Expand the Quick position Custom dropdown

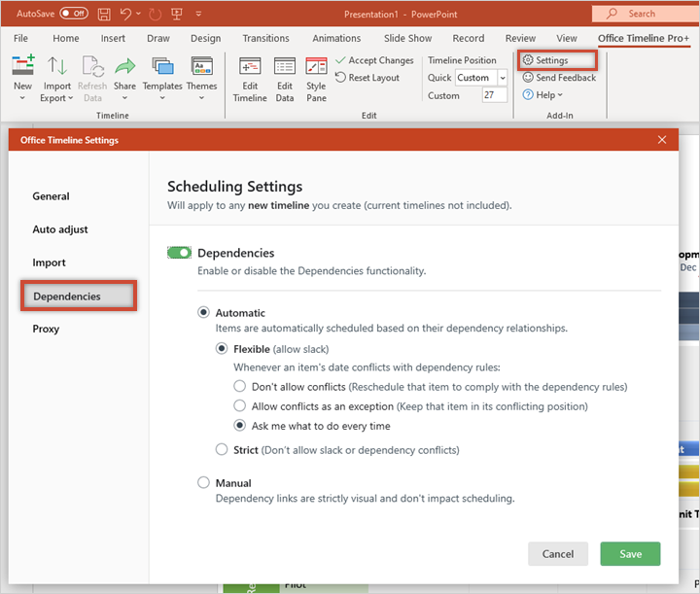click(x=503, y=78)
